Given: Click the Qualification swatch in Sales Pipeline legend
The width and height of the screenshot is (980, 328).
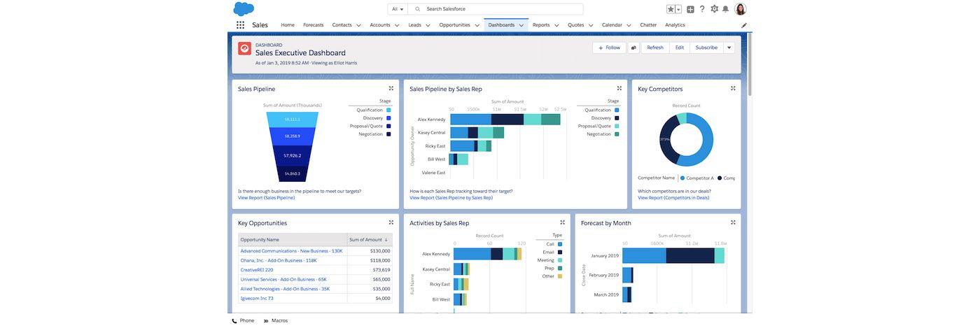Looking at the screenshot, I should 388,110.
